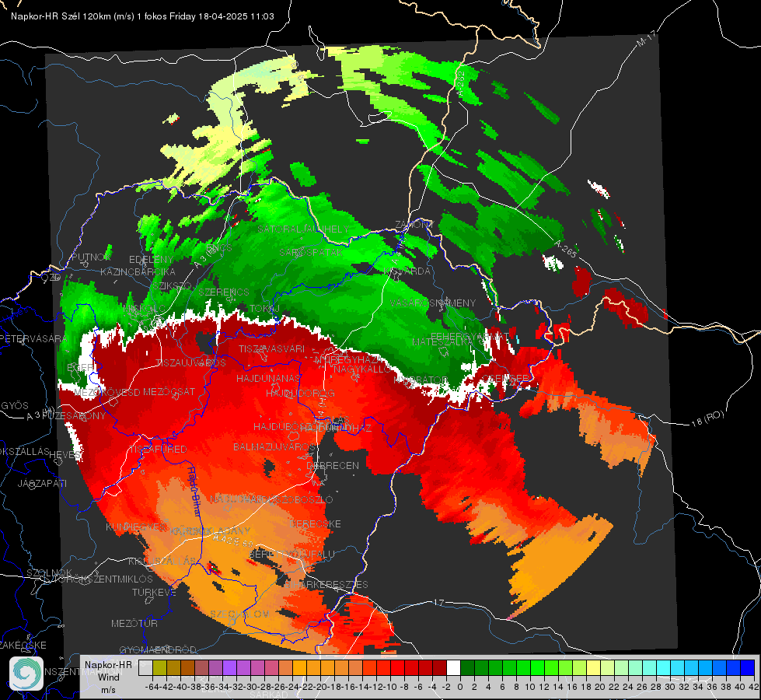The width and height of the screenshot is (761, 700).
Task: Click the MEZŐKÖVESD label
Action: (x=107, y=392)
